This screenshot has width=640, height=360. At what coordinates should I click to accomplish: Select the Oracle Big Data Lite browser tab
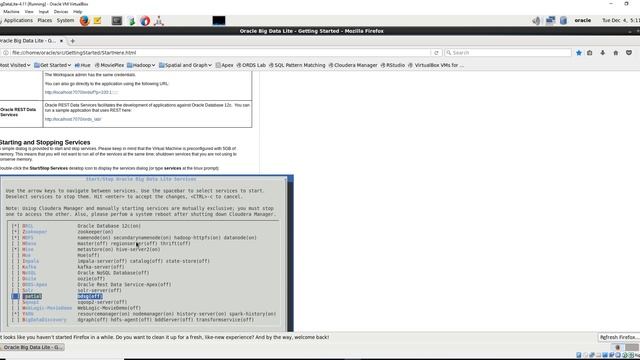(29, 41)
